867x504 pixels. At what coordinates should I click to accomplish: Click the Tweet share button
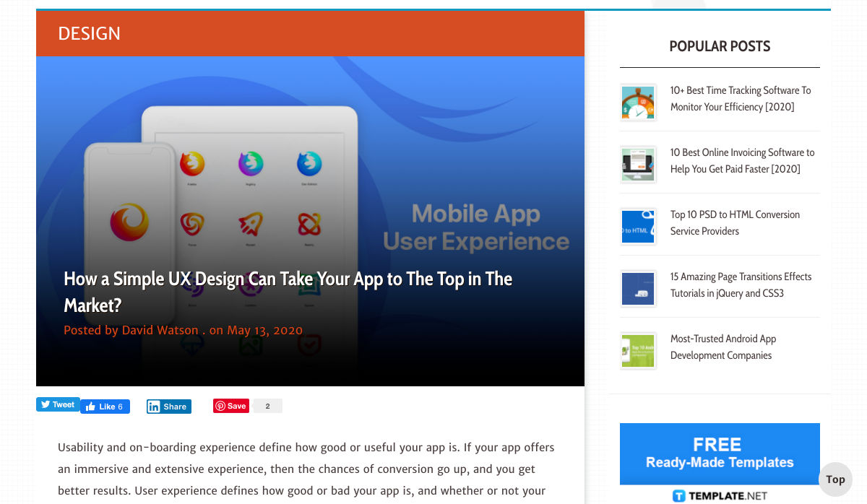pyautogui.click(x=58, y=404)
